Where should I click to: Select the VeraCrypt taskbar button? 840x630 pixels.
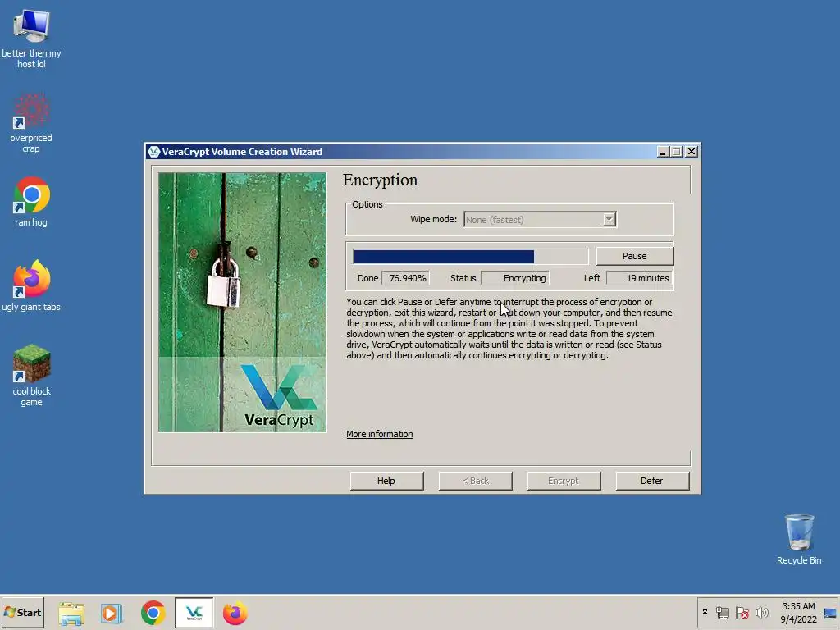194,613
